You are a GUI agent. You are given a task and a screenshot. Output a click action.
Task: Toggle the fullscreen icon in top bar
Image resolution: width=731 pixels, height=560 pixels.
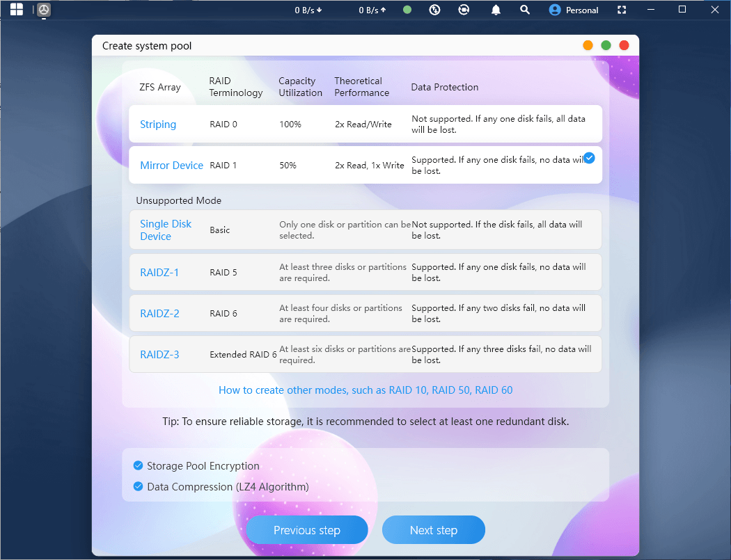pyautogui.click(x=622, y=10)
